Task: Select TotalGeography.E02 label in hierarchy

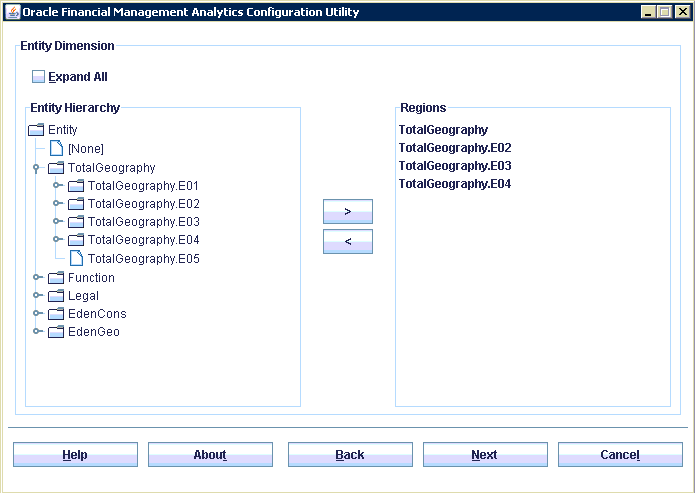Action: point(144,204)
